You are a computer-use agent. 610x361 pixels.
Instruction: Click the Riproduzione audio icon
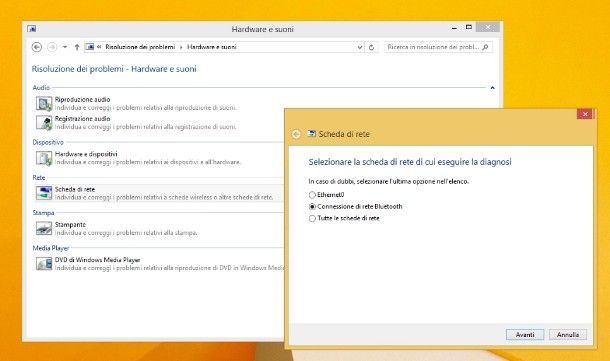(x=44, y=103)
